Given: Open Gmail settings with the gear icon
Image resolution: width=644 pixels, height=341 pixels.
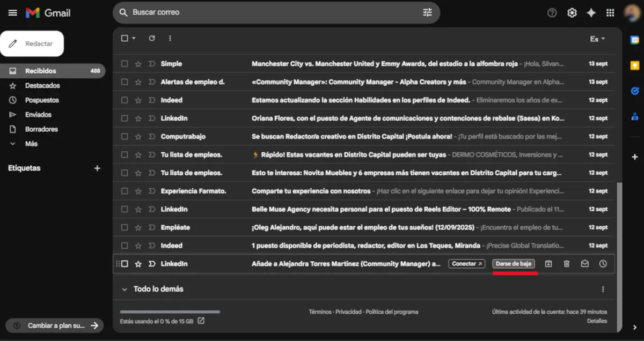Looking at the screenshot, I should click(572, 12).
